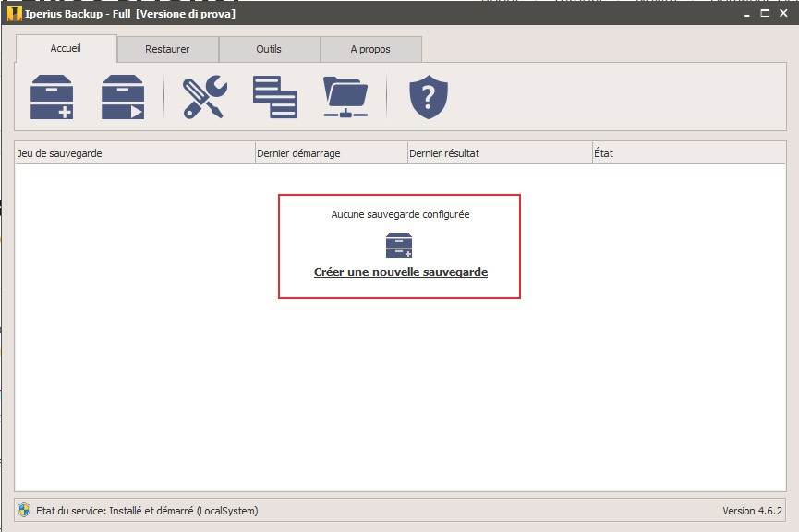The image size is (799, 532).
Task: Click the run backup icon in toolbar
Action: coord(121,97)
